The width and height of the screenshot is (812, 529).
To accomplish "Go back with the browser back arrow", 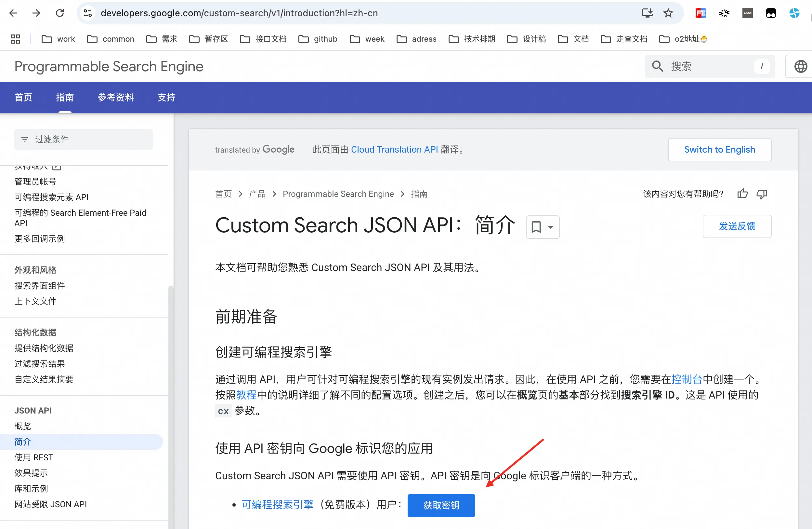I will point(13,13).
